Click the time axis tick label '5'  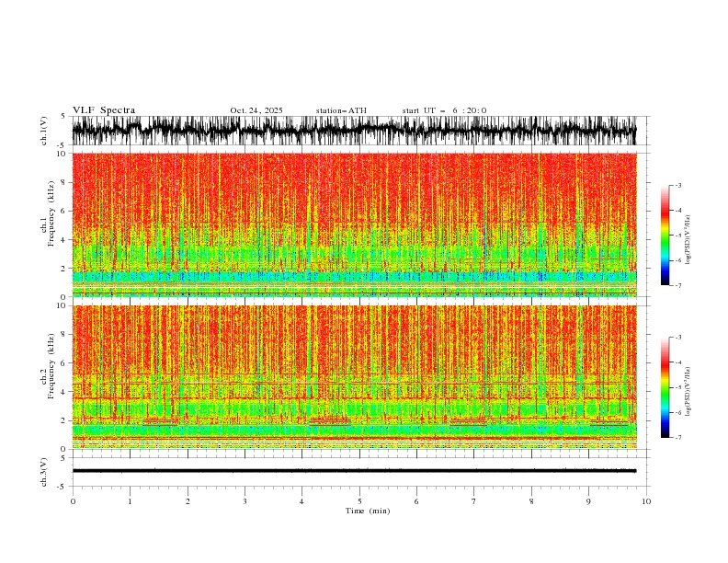(x=359, y=501)
